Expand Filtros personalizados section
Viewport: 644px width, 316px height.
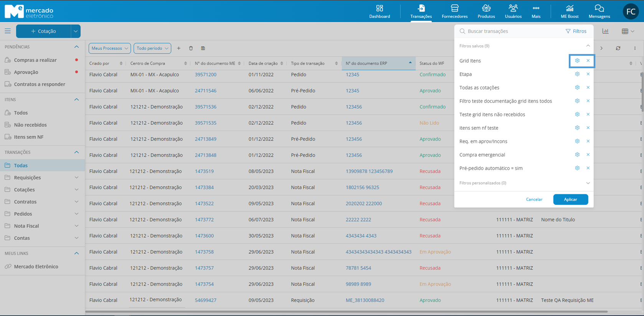point(588,183)
